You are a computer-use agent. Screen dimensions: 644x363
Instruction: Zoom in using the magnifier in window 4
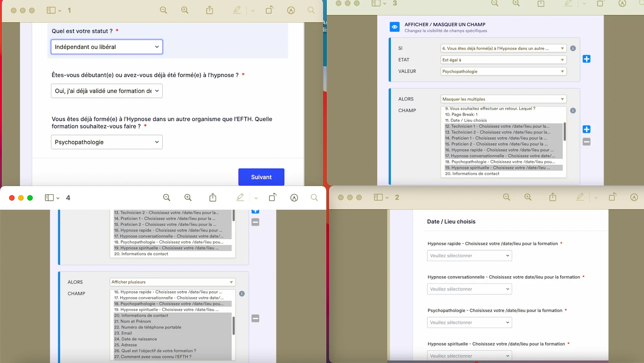click(x=188, y=197)
